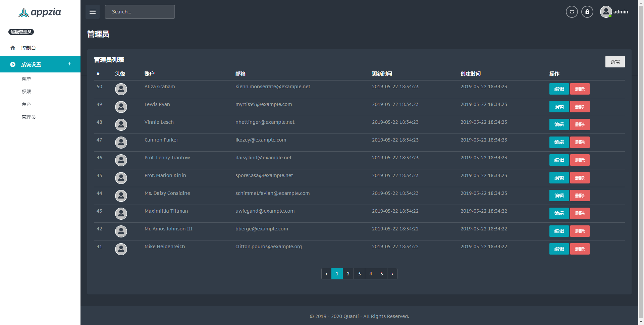
Task: Open the 菜单 submenu item
Action: point(26,79)
